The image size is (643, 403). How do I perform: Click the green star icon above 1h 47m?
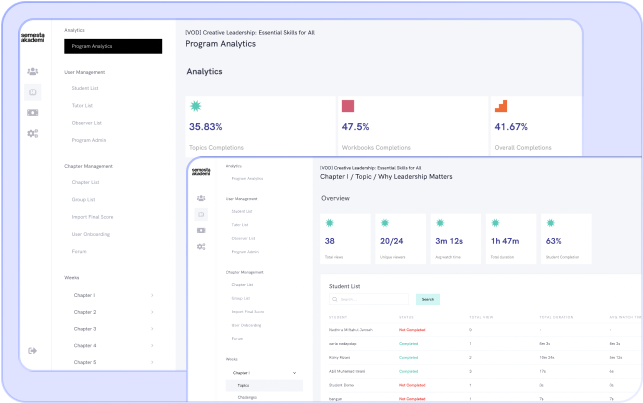coord(495,223)
